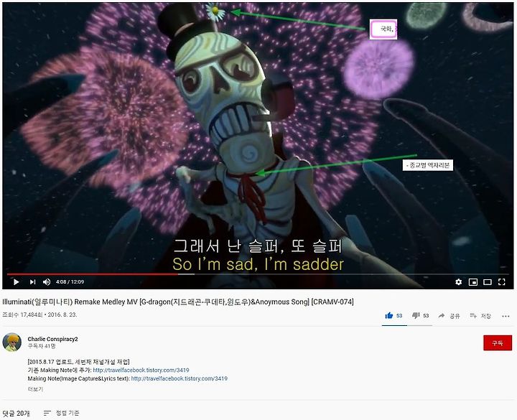
Task: Open the Making Note Image Capture link
Action: click(179, 378)
